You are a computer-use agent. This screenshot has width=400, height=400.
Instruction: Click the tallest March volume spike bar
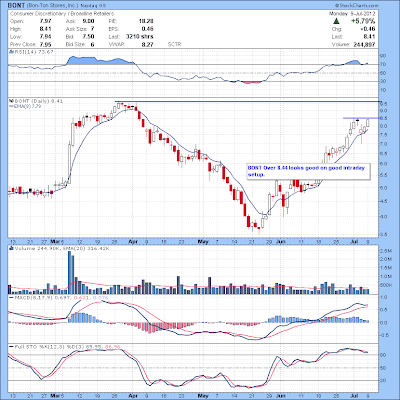pos(69,272)
